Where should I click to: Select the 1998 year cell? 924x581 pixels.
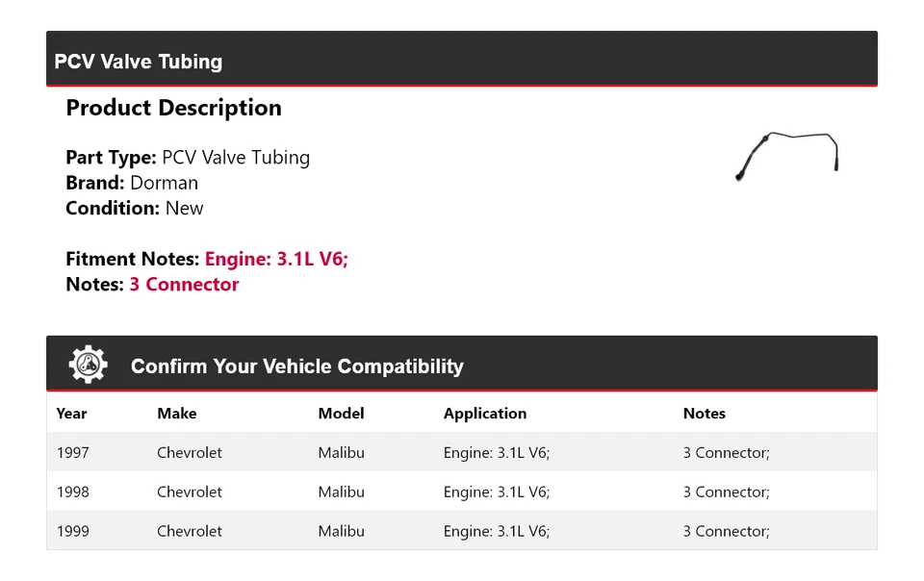pyautogui.click(x=72, y=493)
